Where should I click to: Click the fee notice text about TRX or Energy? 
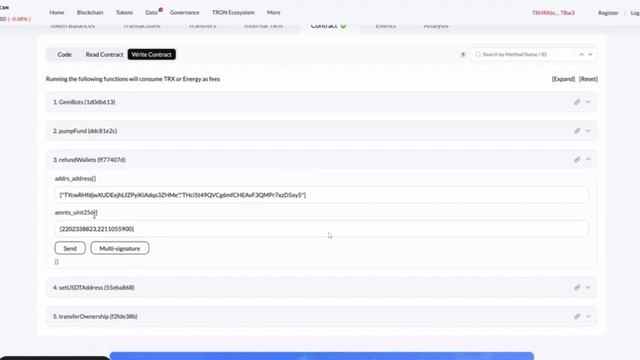pos(133,79)
